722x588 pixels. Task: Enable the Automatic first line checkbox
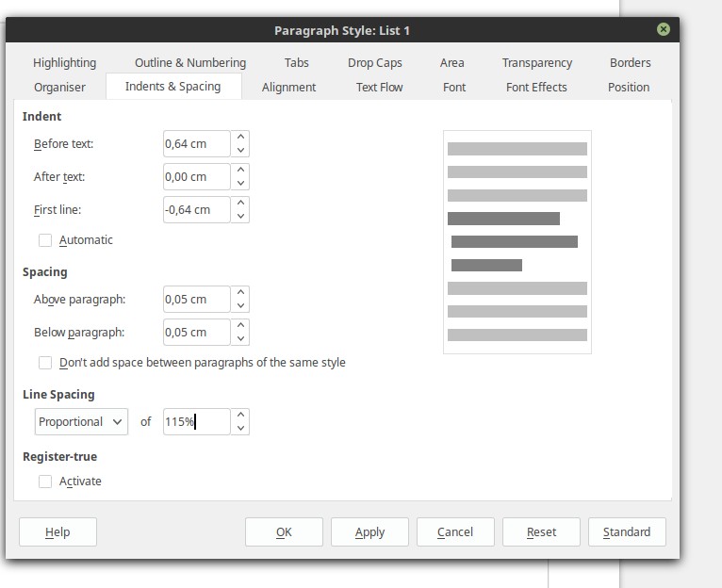[45, 240]
